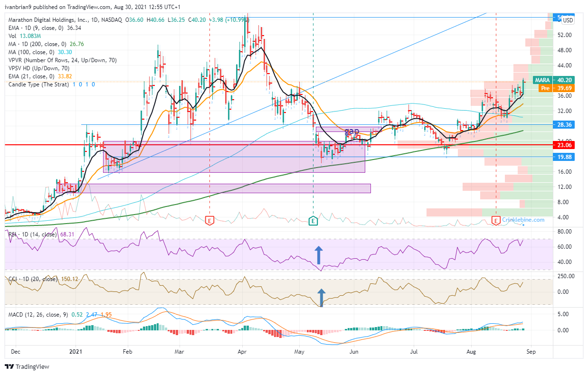The width and height of the screenshot is (588, 375).
Task: Click the Vol 13.083M legend entry
Action: (x=24, y=36)
